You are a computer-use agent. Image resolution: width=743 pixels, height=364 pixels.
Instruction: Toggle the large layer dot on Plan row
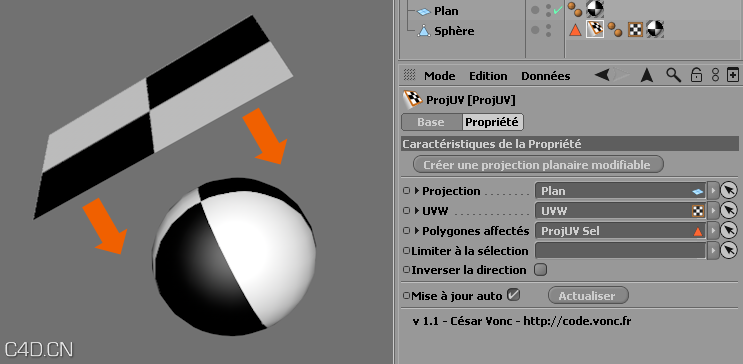(535, 10)
